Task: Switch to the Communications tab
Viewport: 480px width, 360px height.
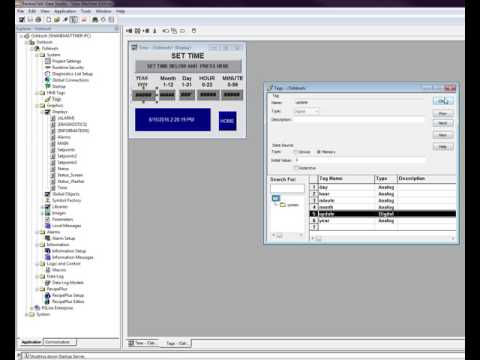Action: click(x=59, y=342)
